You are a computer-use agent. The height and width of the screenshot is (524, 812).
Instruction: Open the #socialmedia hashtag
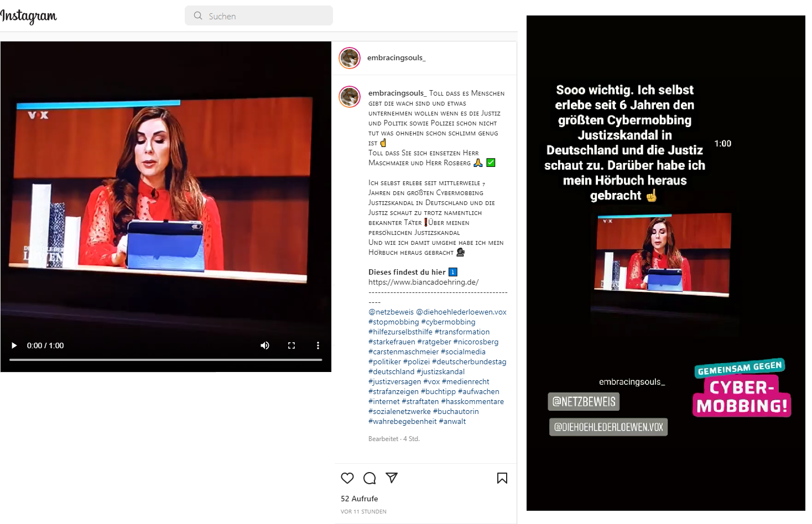coord(463,352)
